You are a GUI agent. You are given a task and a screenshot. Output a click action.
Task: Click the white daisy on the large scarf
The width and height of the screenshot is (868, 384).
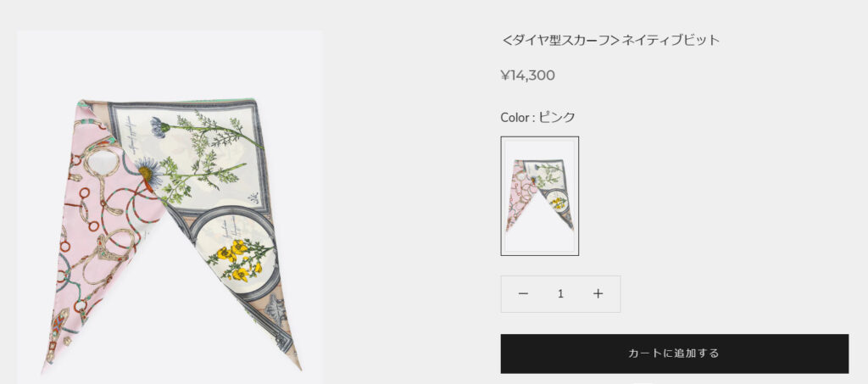click(148, 172)
